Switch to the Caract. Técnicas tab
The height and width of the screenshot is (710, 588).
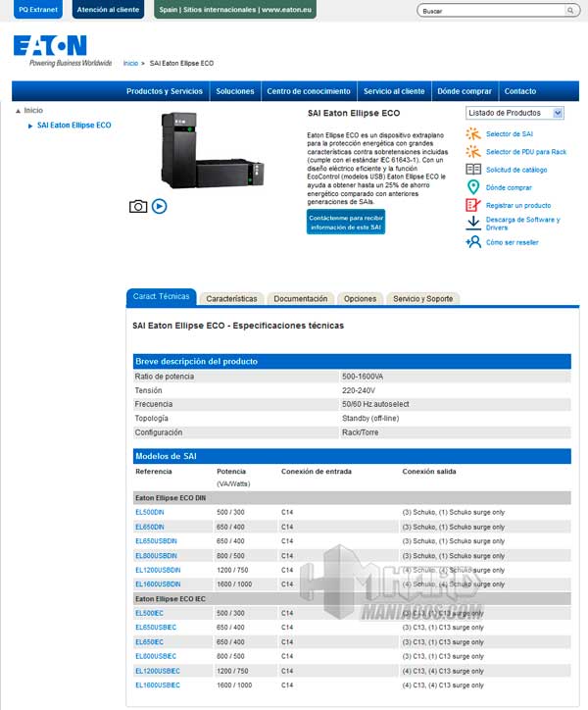(x=161, y=296)
